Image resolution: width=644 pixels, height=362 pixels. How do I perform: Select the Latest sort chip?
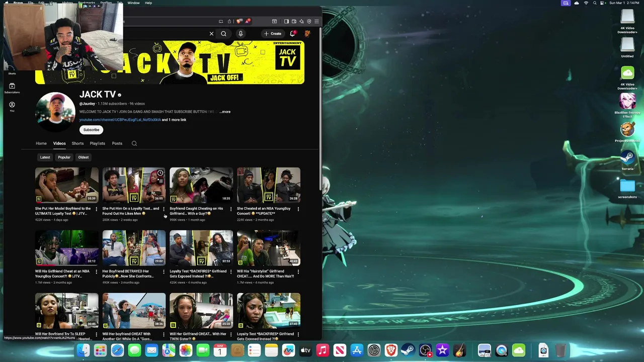coord(45,157)
